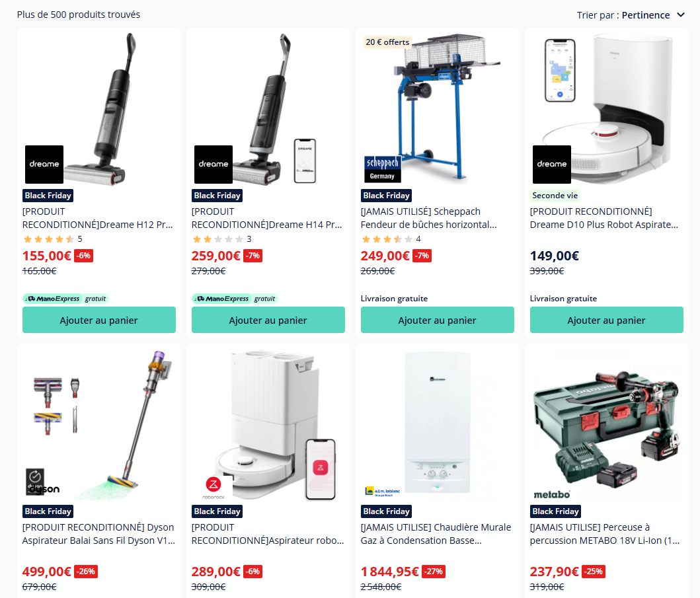Screen dimensions: 700x598
Task: Add Dreame D10 Plus robot to cart
Action: tap(606, 320)
